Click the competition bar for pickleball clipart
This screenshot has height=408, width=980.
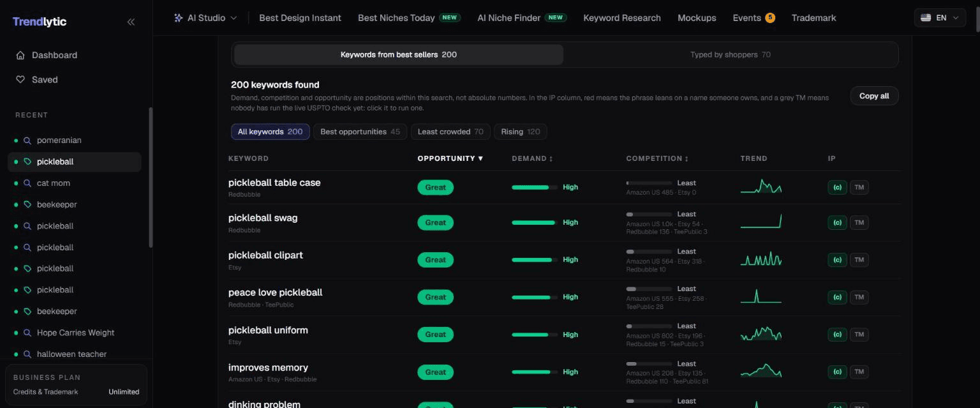(x=649, y=252)
